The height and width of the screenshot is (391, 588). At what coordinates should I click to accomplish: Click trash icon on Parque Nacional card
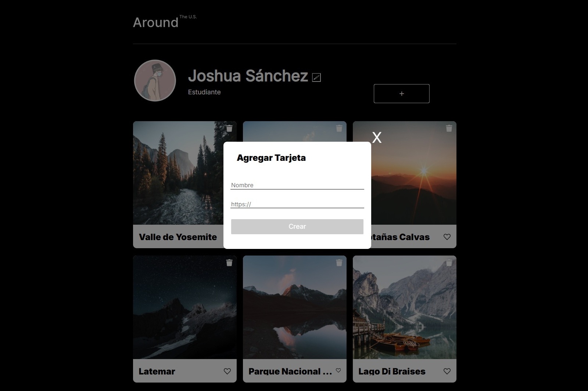coord(339,263)
